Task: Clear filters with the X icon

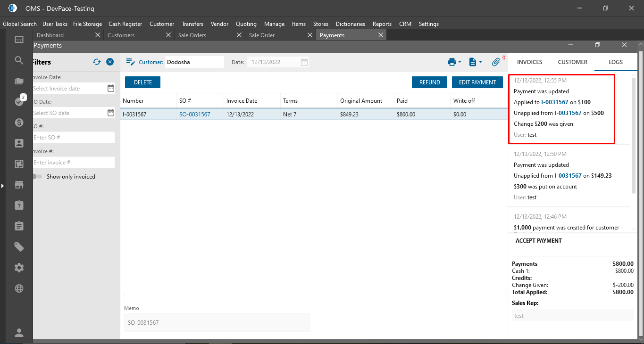Action: [x=110, y=62]
